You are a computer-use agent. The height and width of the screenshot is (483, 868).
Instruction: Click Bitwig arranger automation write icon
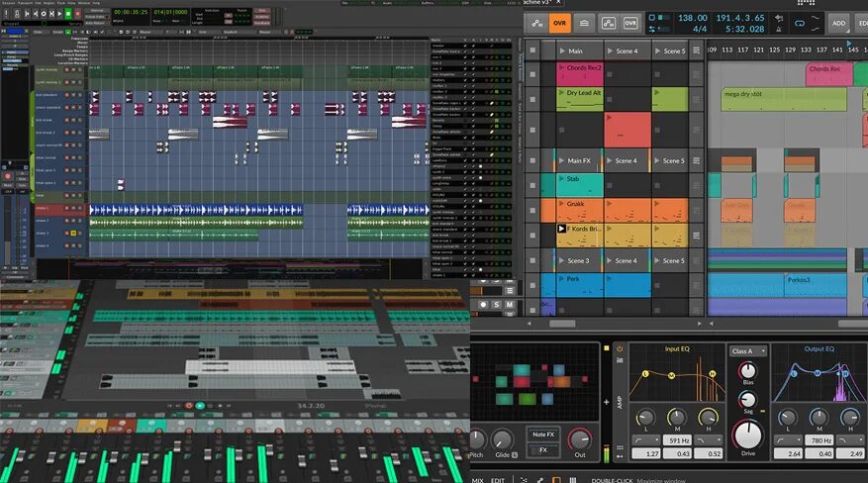coord(537,23)
